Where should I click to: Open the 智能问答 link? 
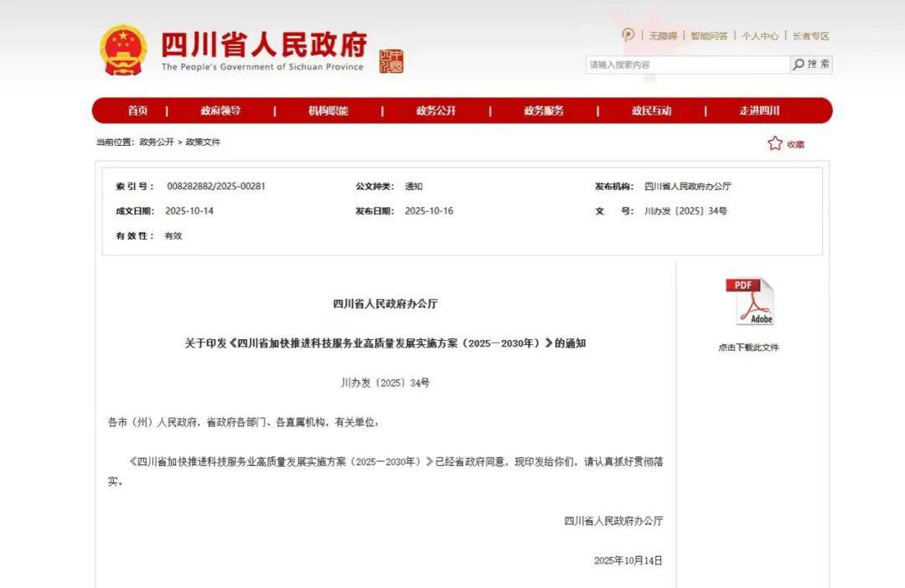pyautogui.click(x=709, y=36)
